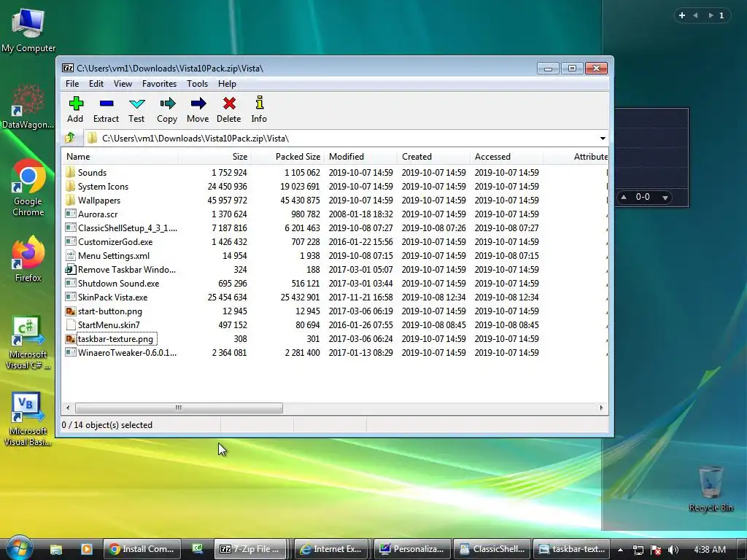The image size is (747, 560).
Task: Switch to Install Com... Chrome taskbar button
Action: 142,549
